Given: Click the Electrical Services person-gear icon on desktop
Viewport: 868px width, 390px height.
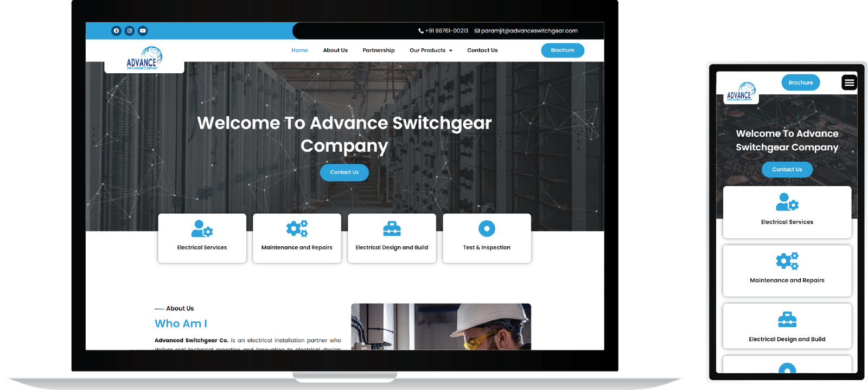Looking at the screenshot, I should coord(202,228).
